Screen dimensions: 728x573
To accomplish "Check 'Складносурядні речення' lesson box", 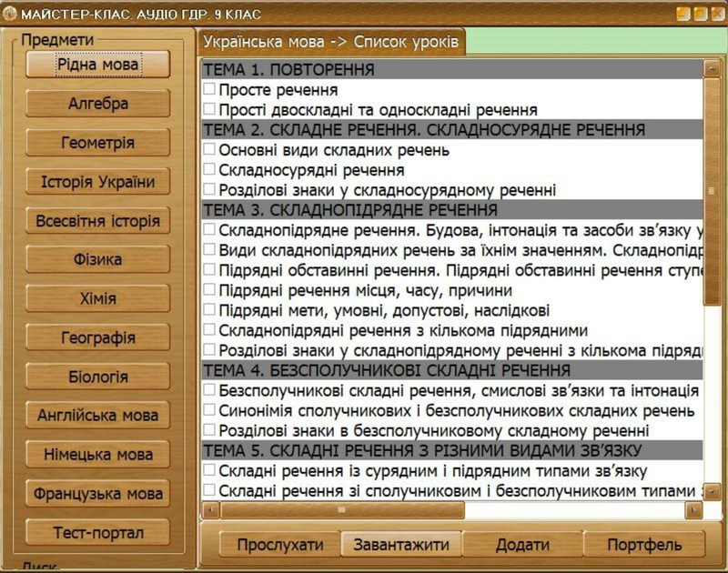I will (x=209, y=170).
